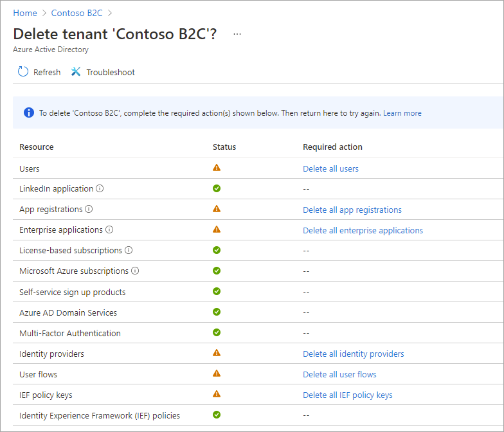
Task: Click the Refresh icon
Action: [23, 72]
